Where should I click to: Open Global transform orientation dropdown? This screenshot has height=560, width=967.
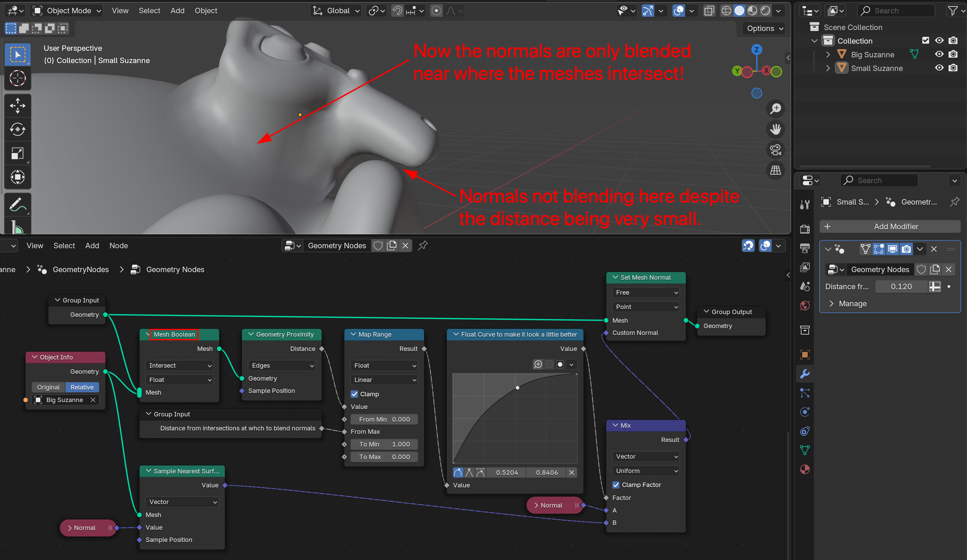click(x=336, y=11)
